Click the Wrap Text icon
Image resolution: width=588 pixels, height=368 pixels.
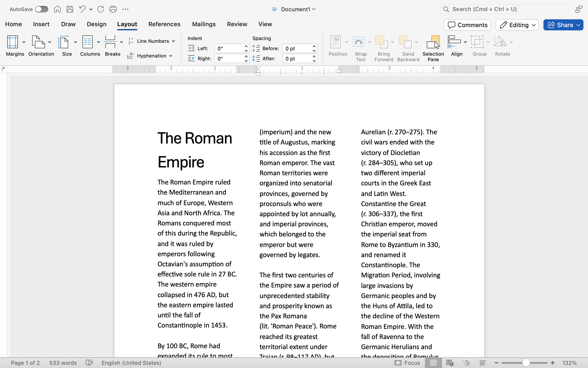pyautogui.click(x=358, y=42)
